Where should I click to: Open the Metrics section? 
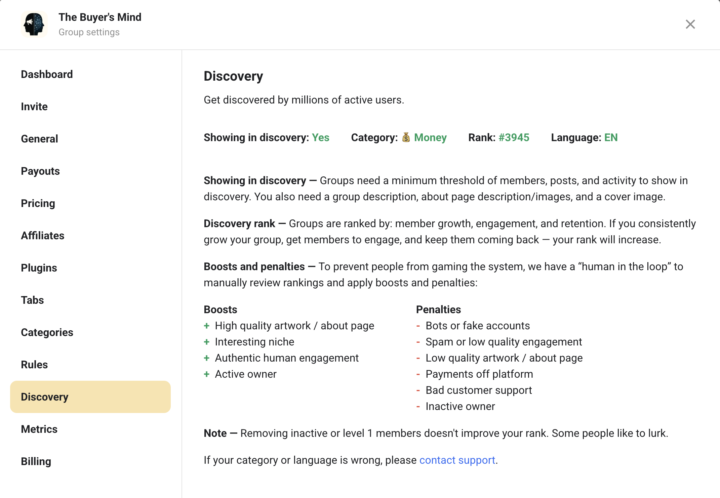click(x=40, y=429)
